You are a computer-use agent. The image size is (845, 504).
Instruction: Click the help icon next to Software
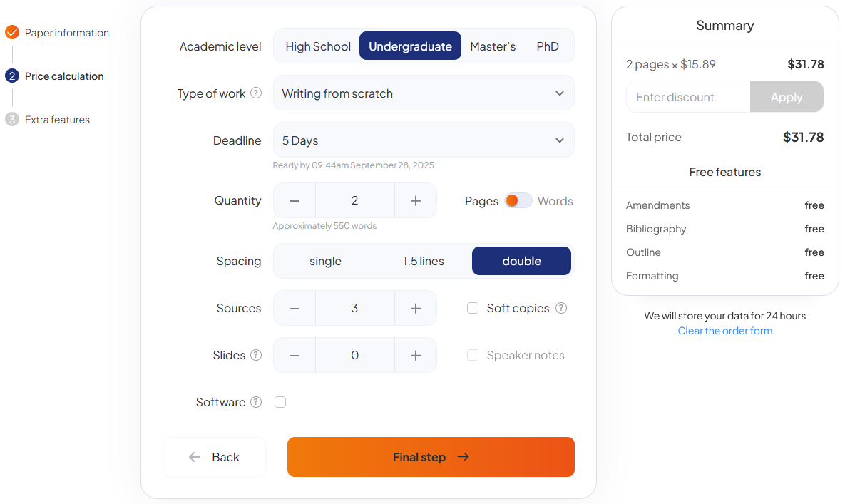[256, 402]
